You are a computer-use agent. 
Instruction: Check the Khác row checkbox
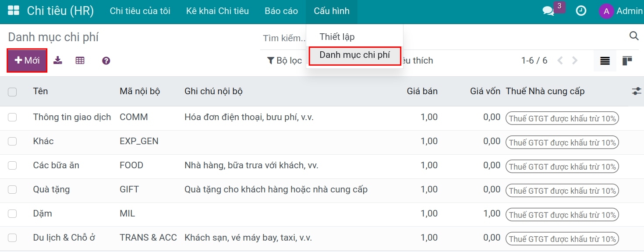click(12, 141)
